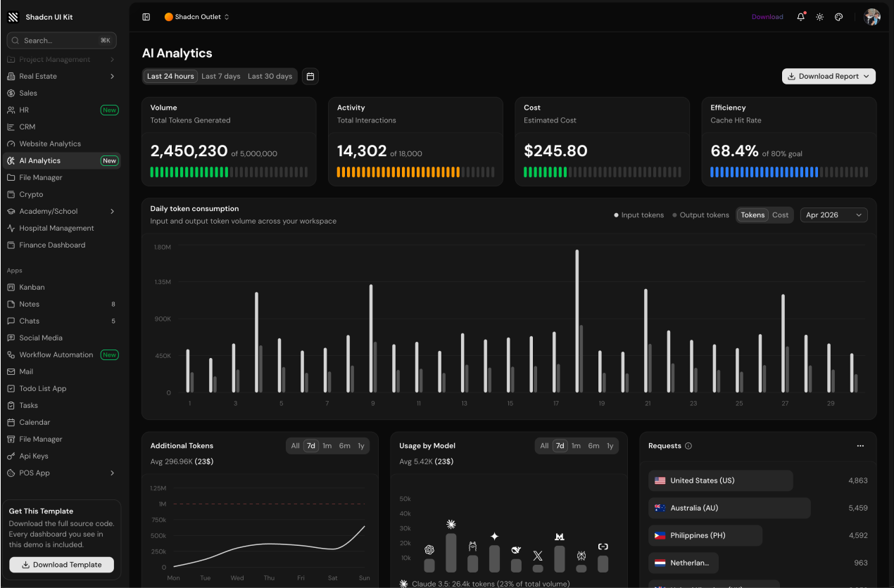Viewport: 894px width, 588px height.
Task: Open File Manager under Apps section
Action: coord(62,439)
